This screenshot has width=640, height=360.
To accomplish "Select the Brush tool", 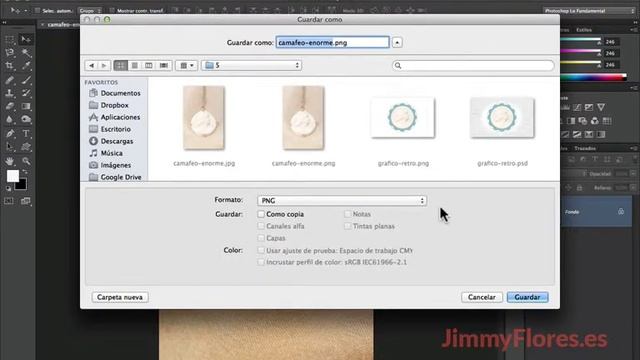I will pos(26,80).
